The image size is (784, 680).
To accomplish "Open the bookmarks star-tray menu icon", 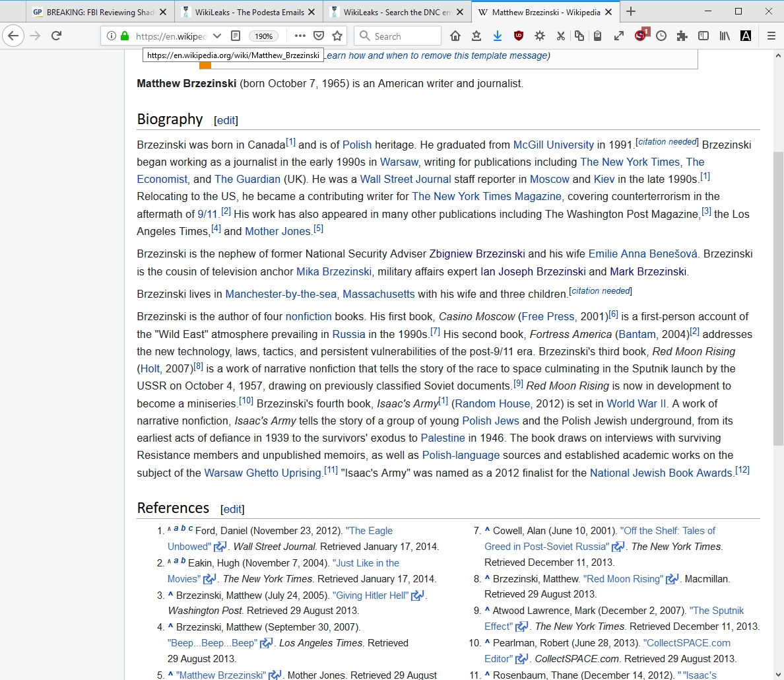I will pyautogui.click(x=476, y=36).
